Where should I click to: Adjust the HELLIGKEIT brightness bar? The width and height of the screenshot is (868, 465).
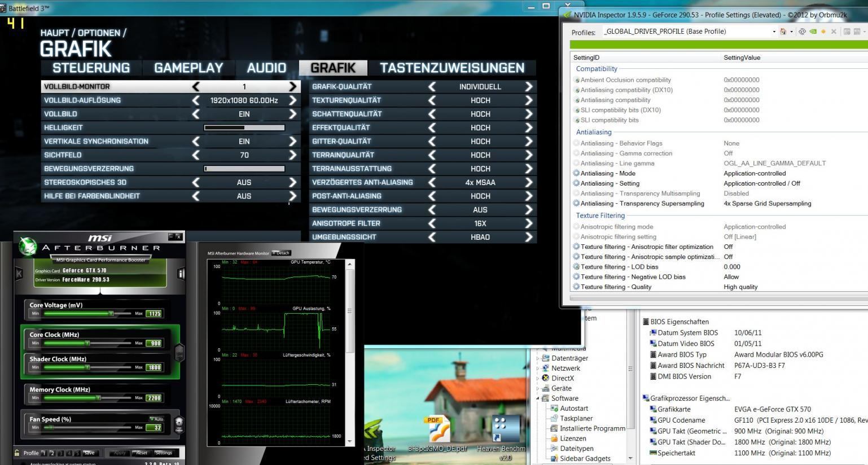pyautogui.click(x=244, y=128)
